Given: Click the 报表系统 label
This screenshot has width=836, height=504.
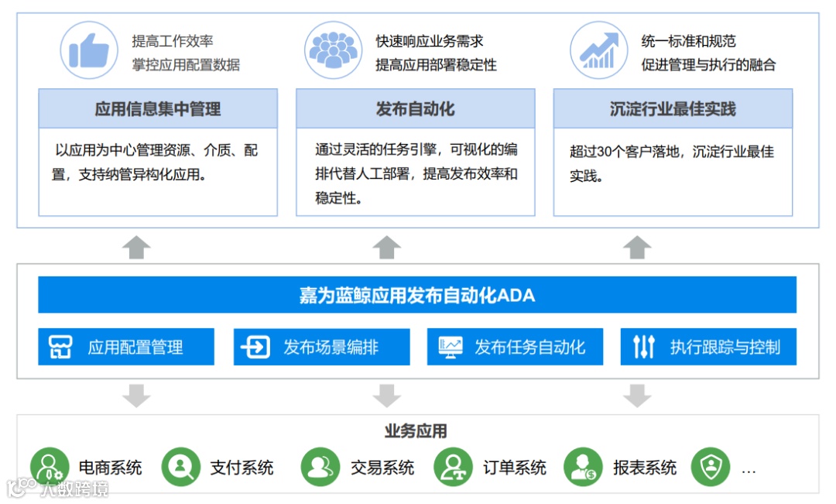Looking at the screenshot, I should 645,468.
